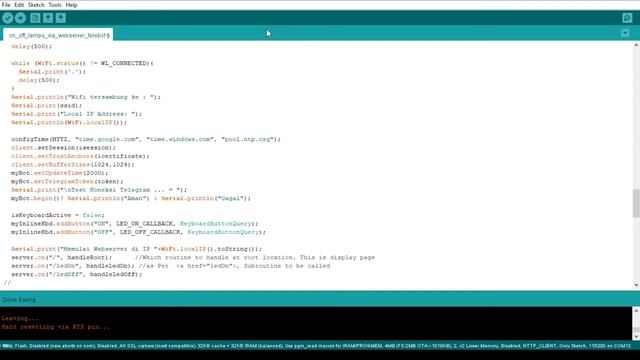This screenshot has height=360, width=640.
Task: Click the editor vertical scrollbar thumb
Action: pyautogui.click(x=636, y=203)
